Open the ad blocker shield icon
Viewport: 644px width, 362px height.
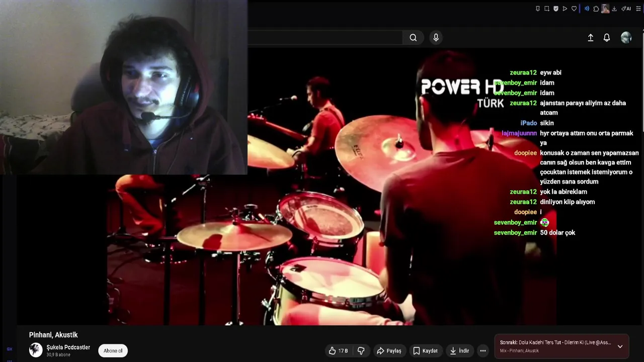click(556, 9)
